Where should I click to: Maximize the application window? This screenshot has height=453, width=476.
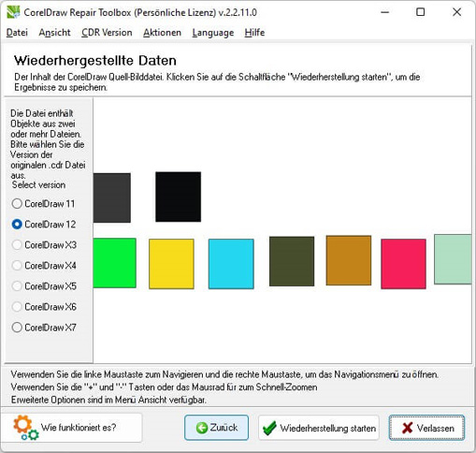pyautogui.click(x=421, y=12)
